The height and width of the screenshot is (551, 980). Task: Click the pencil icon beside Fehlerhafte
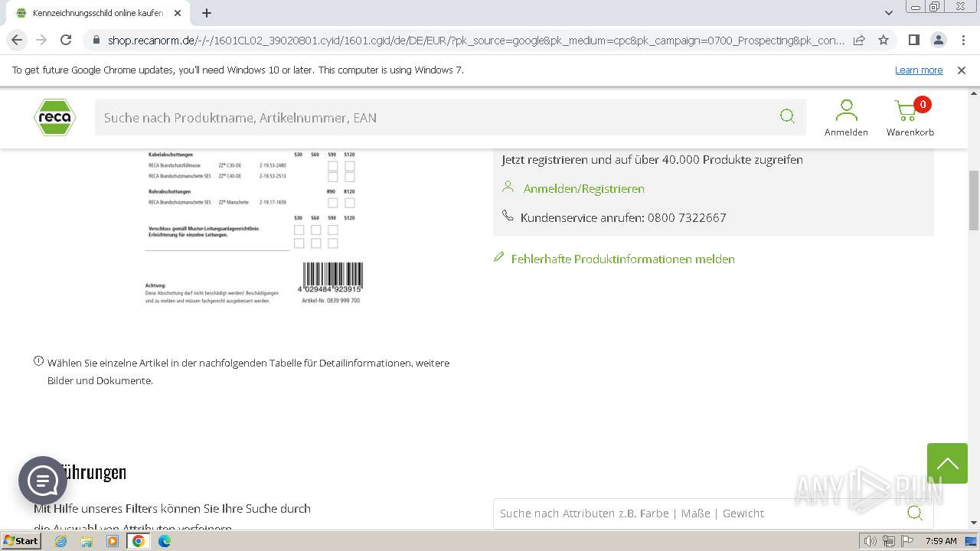tap(500, 258)
